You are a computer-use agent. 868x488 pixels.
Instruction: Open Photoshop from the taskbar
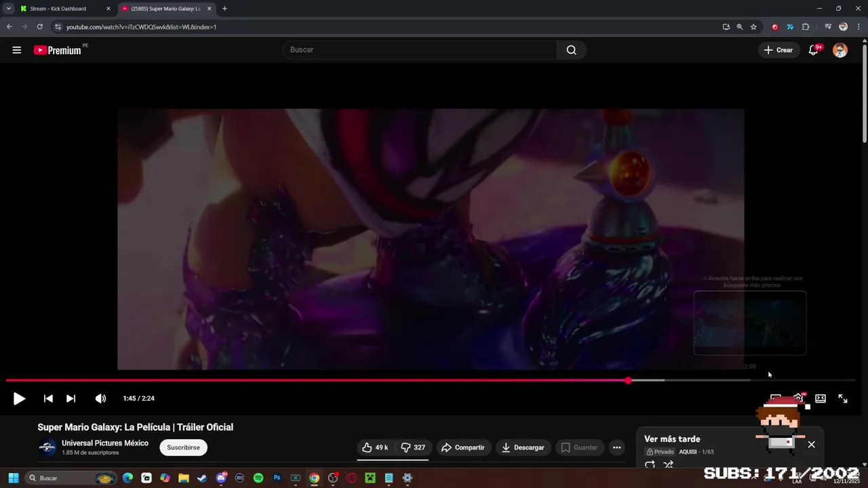[x=277, y=478]
